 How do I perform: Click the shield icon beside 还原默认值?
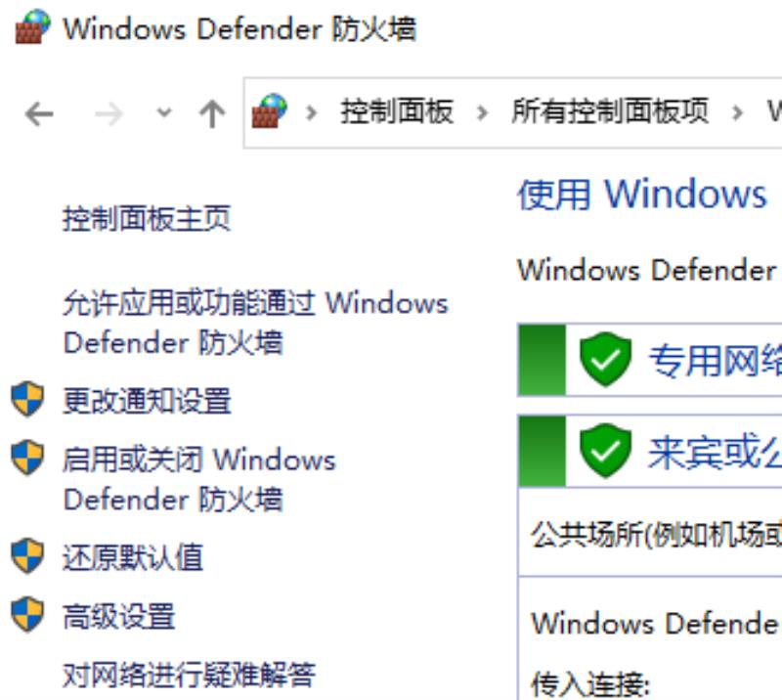27,555
